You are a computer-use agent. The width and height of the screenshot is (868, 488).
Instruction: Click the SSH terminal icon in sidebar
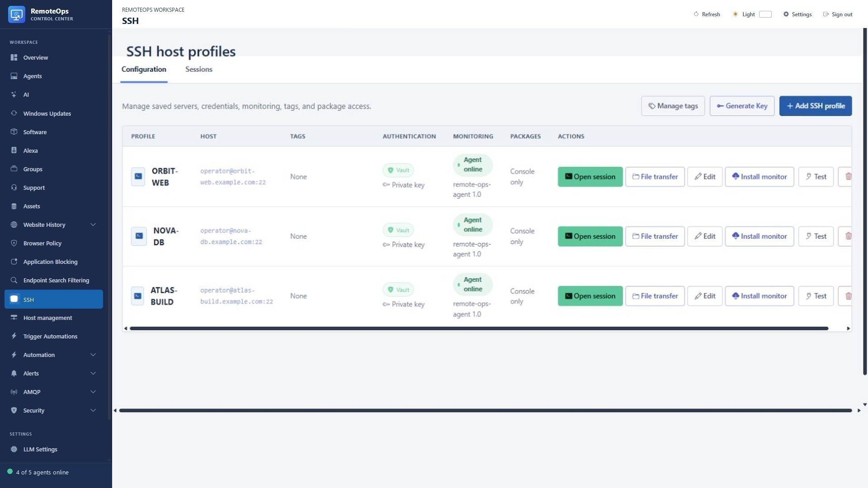14,299
